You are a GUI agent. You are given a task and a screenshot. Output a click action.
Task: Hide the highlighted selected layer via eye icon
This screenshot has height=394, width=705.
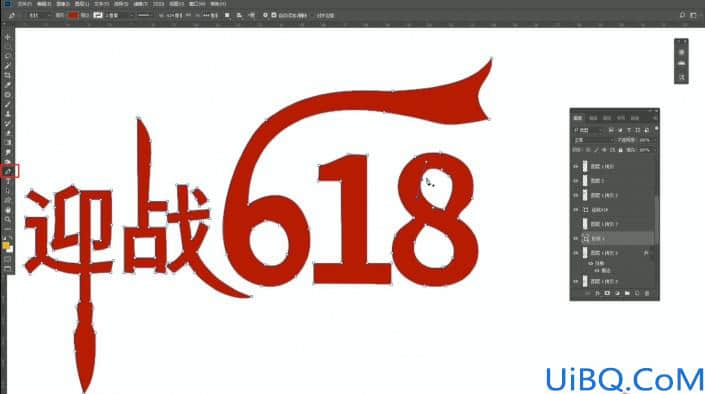(x=576, y=238)
